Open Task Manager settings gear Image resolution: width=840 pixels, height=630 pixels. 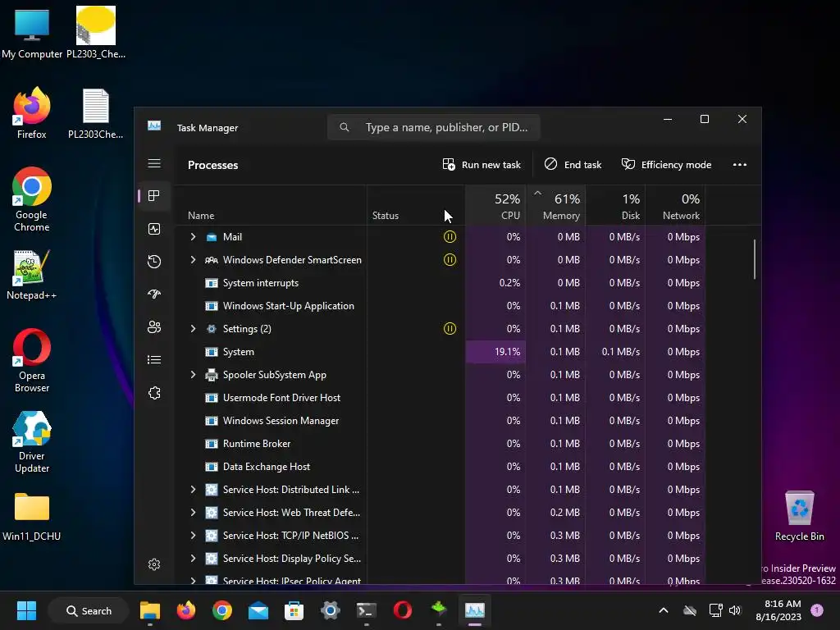coord(154,564)
